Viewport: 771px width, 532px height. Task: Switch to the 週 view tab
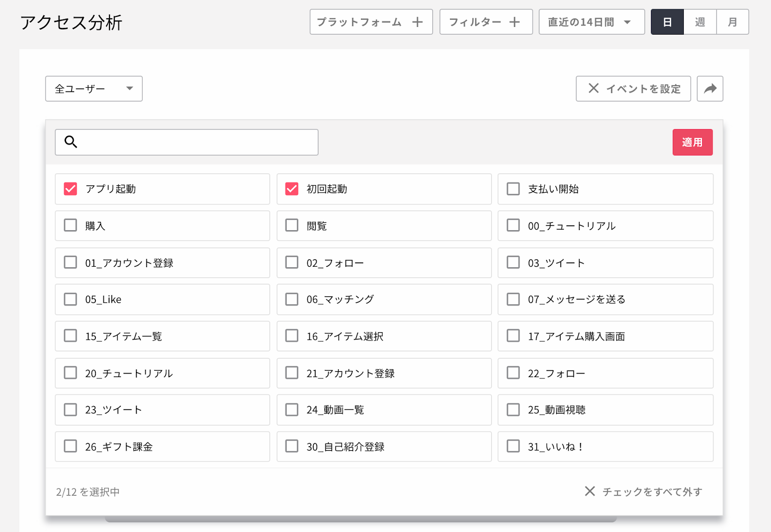700,22
